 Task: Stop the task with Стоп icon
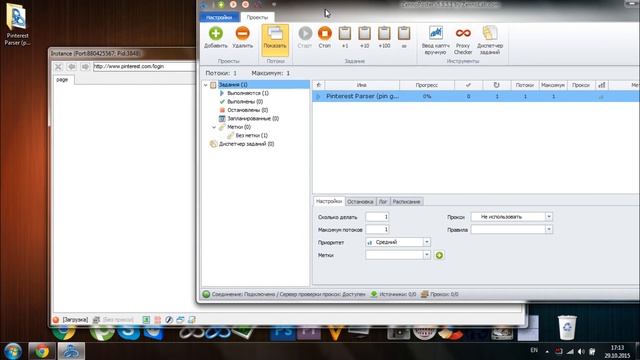pos(325,33)
